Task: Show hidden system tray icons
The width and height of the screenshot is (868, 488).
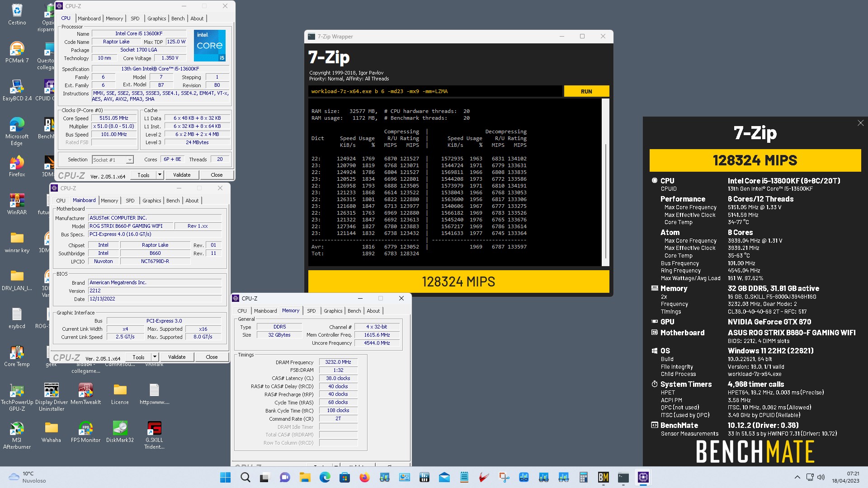Action: click(797, 477)
